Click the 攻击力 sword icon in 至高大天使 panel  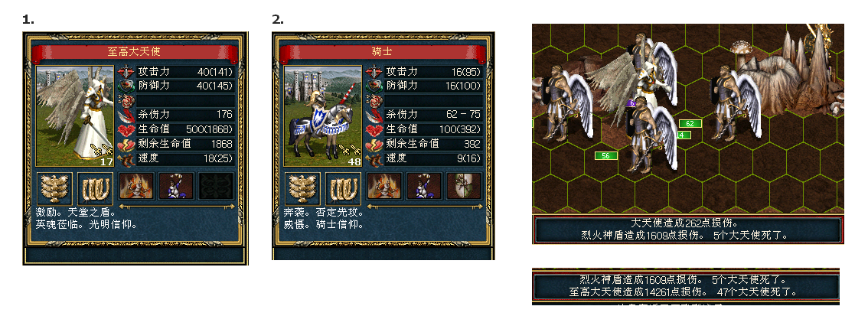127,72
